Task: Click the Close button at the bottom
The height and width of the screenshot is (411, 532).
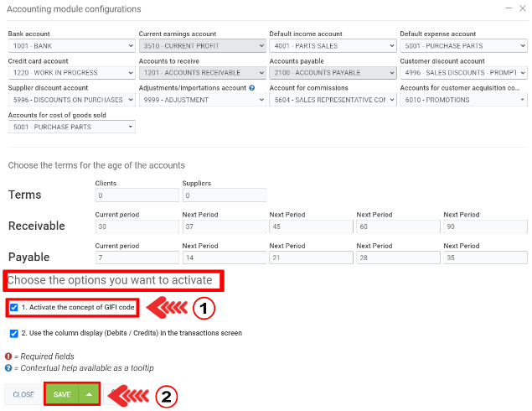Action: tap(23, 394)
